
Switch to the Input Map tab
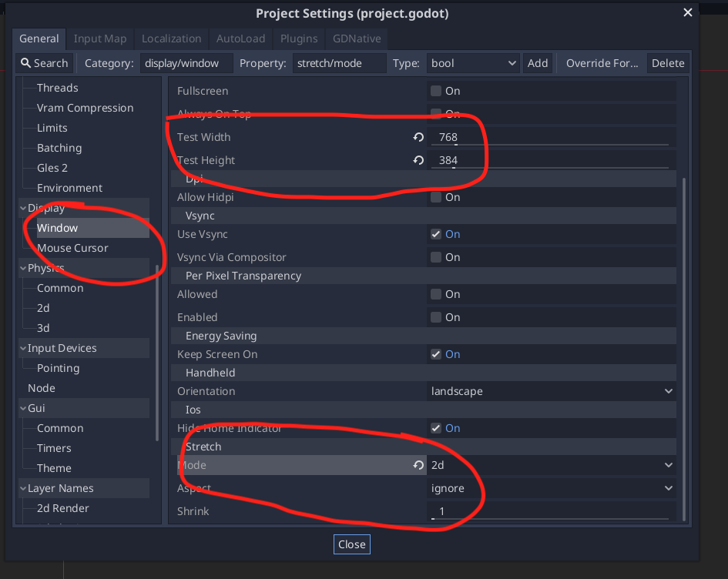pyautogui.click(x=99, y=38)
